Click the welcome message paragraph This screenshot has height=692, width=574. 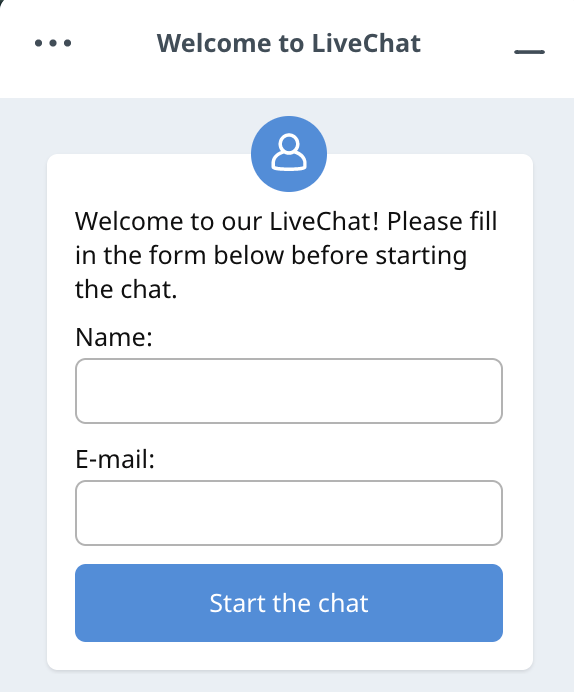point(286,255)
